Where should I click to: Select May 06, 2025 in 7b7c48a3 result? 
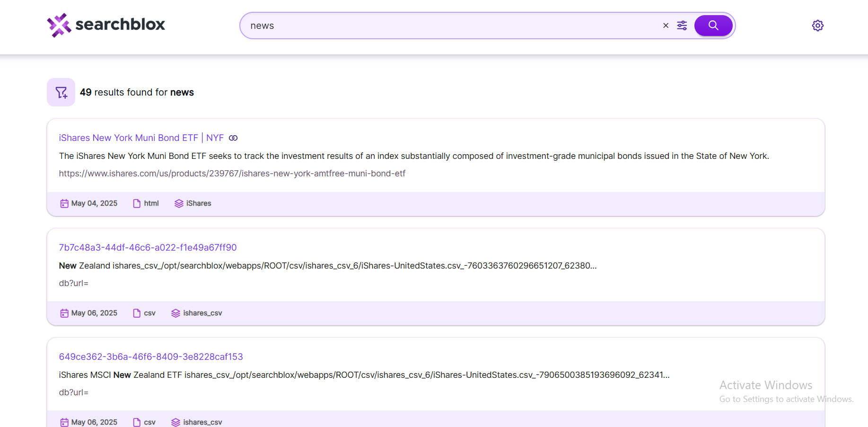click(94, 313)
